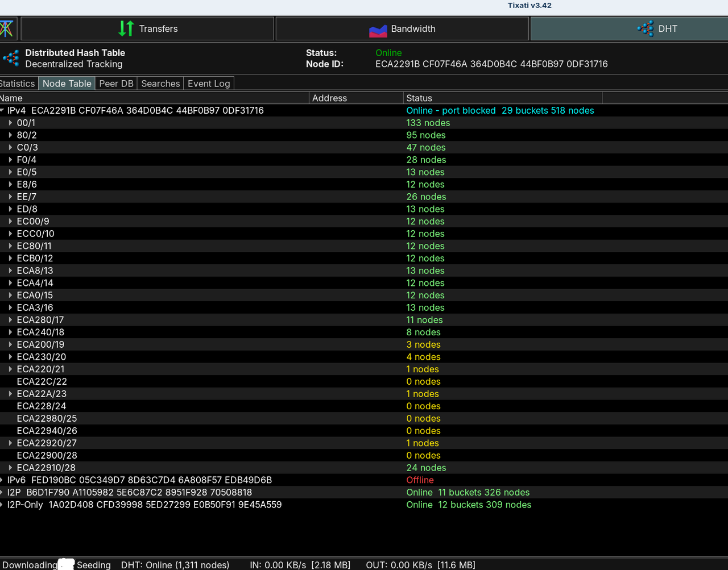This screenshot has height=570, width=728.
Task: Expand the ECA4/14 bucket
Action: click(10, 283)
